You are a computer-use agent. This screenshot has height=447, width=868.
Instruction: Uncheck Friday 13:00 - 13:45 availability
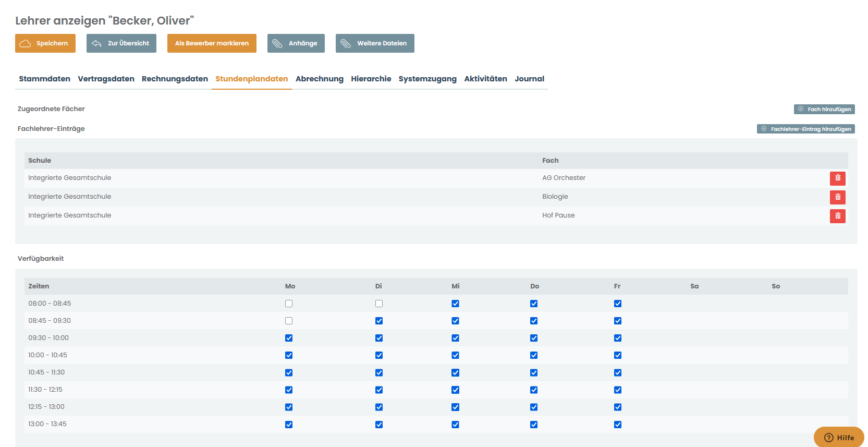[x=618, y=425]
